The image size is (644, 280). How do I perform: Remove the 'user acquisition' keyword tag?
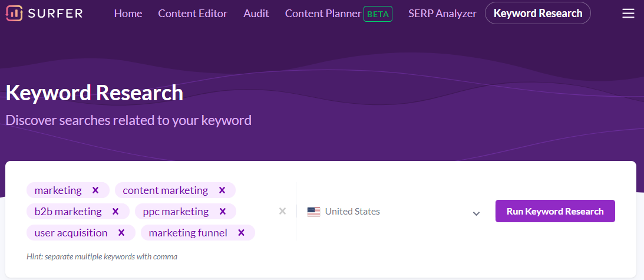point(121,233)
